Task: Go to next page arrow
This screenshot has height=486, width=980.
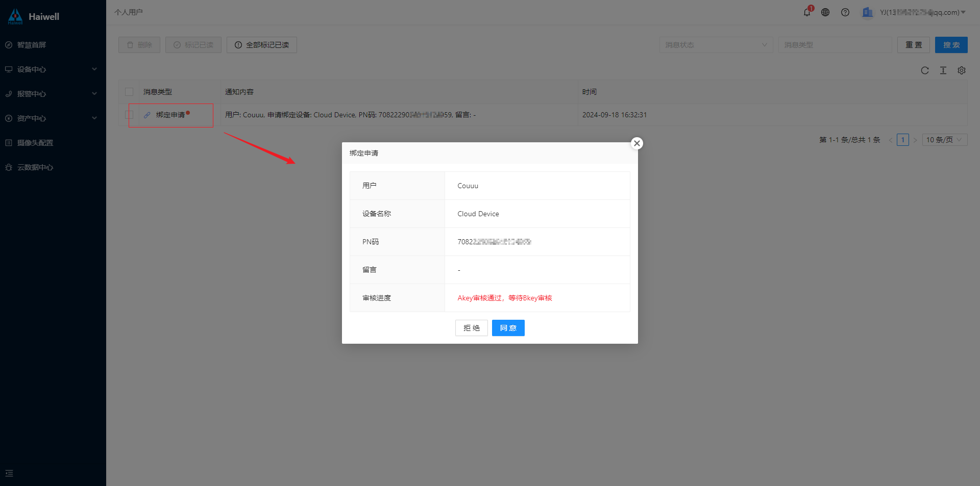Action: click(915, 140)
